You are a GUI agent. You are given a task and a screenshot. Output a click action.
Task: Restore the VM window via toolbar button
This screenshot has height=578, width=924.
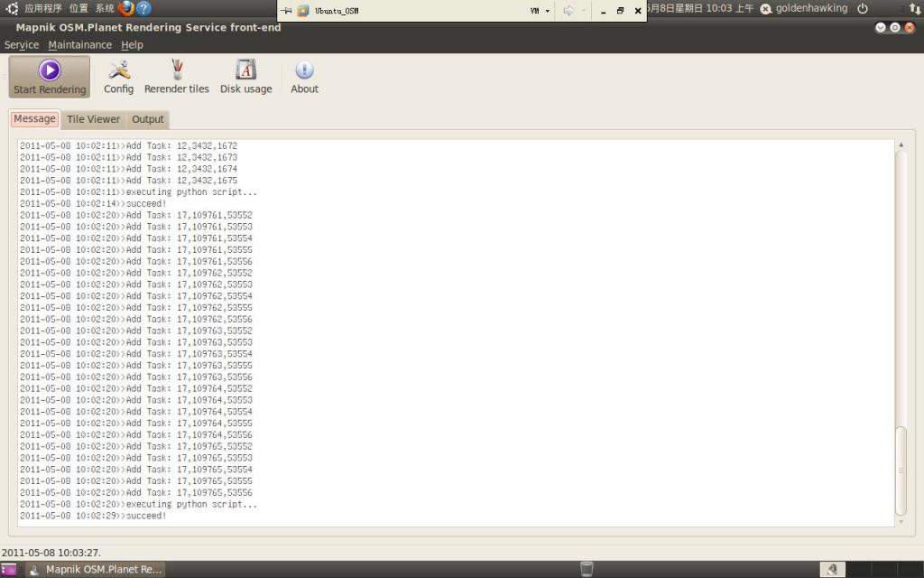[620, 11]
